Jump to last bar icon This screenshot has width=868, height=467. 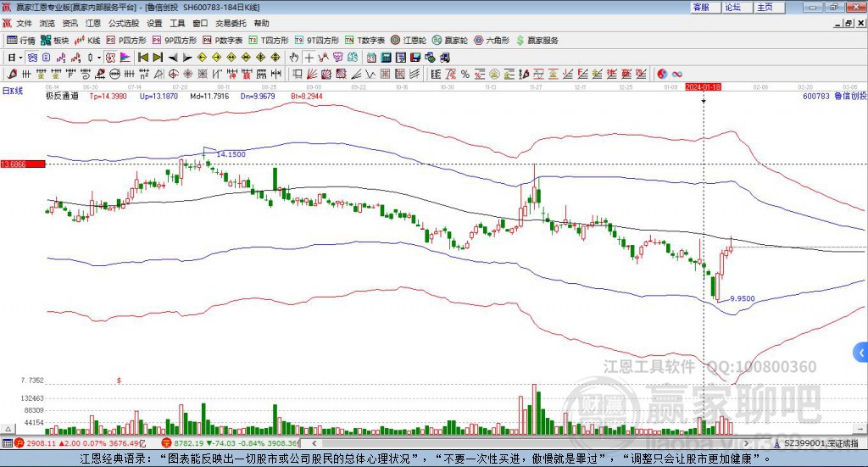click(158, 58)
